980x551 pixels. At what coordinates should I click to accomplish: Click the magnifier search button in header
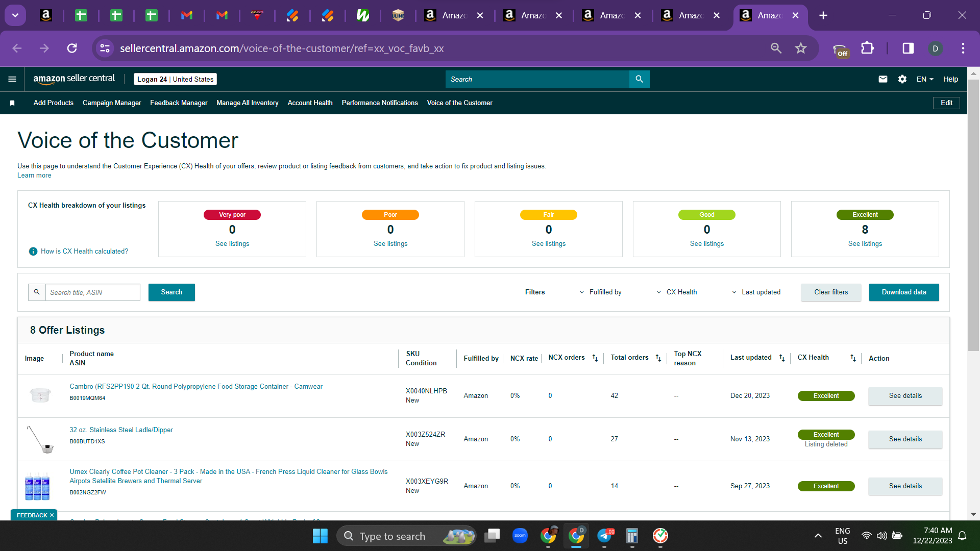[639, 79]
